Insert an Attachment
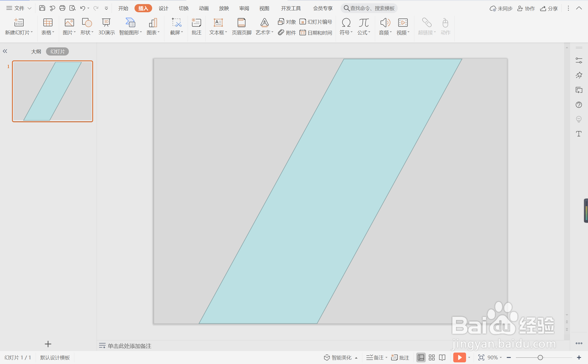The image size is (588, 364). click(x=287, y=33)
